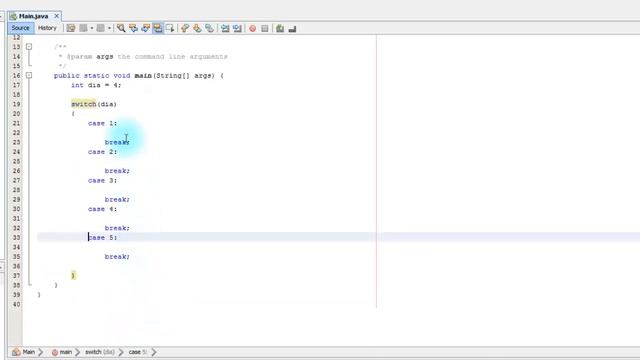Click the highlighted switch keyword

click(83, 104)
